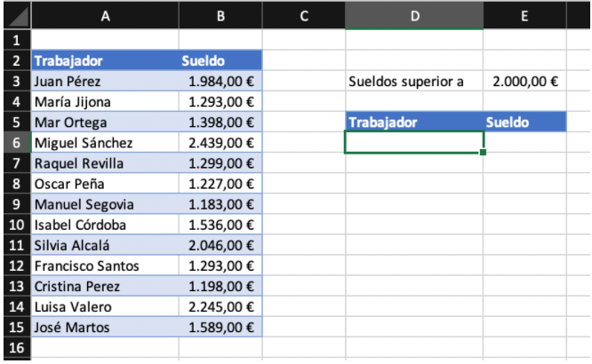Viewport: 592px width, 364px height.
Task: Click row 16 header
Action: pos(18,348)
